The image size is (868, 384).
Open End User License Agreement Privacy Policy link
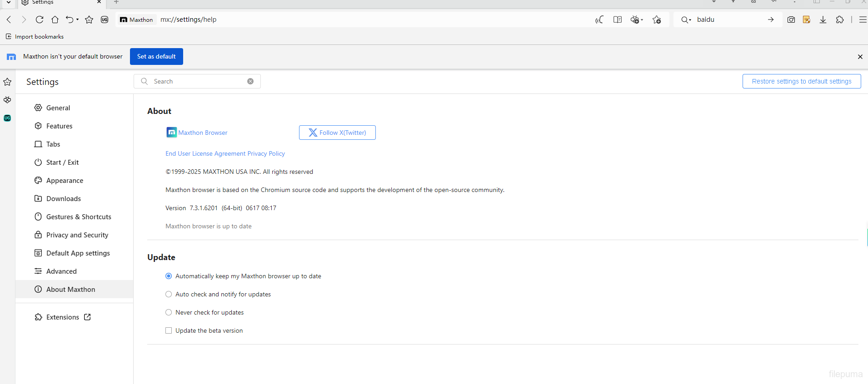(x=225, y=153)
